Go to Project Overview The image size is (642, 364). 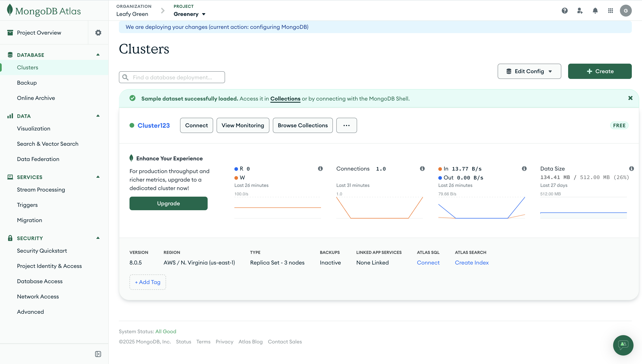click(x=39, y=33)
